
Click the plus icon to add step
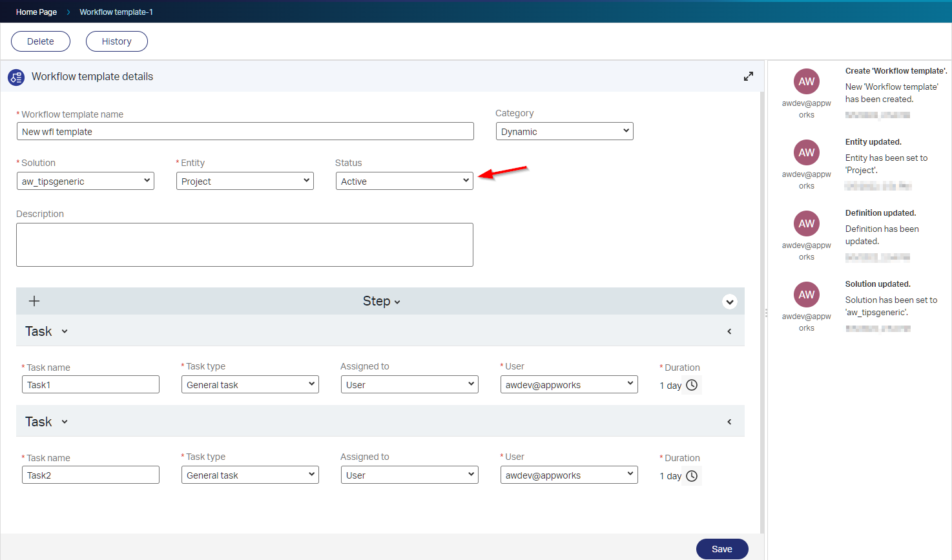tap(34, 301)
